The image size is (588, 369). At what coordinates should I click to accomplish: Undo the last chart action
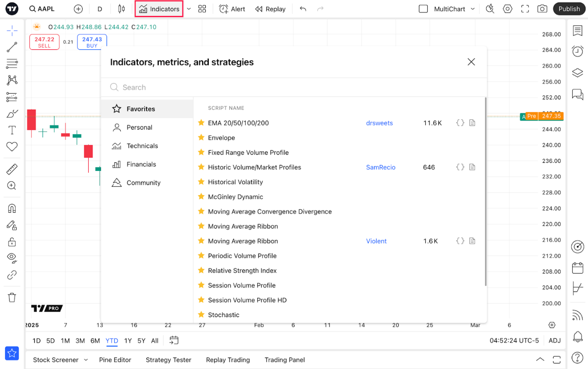pos(303,9)
